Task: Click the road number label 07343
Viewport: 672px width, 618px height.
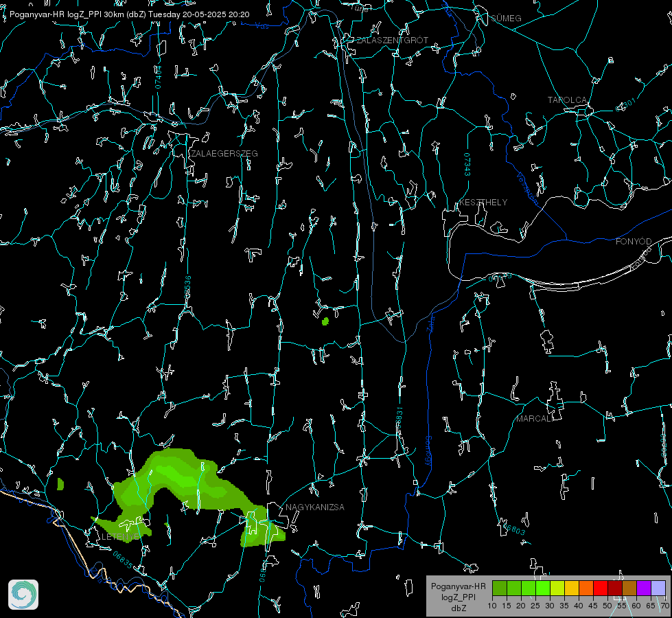Action: click(467, 164)
